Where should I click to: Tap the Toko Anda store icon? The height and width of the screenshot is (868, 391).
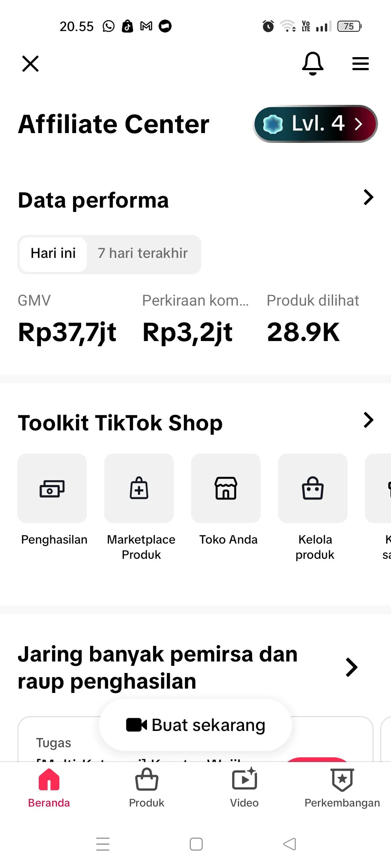pos(226,488)
